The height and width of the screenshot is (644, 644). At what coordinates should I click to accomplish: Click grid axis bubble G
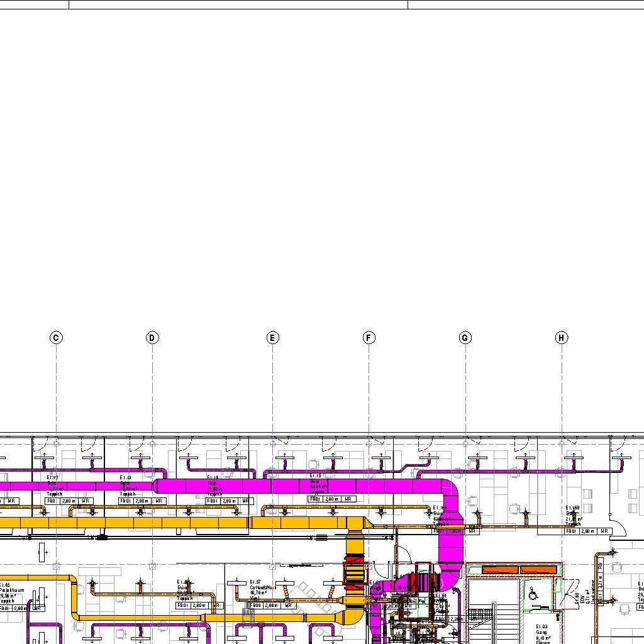pos(465,338)
